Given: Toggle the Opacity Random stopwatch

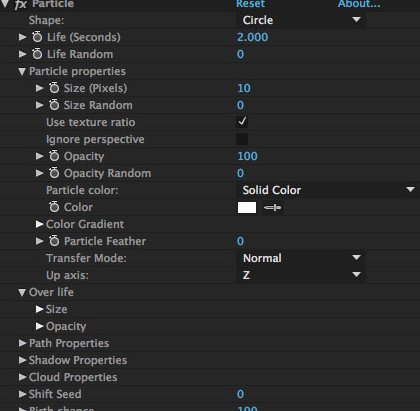Looking at the screenshot, I should tap(54, 173).
